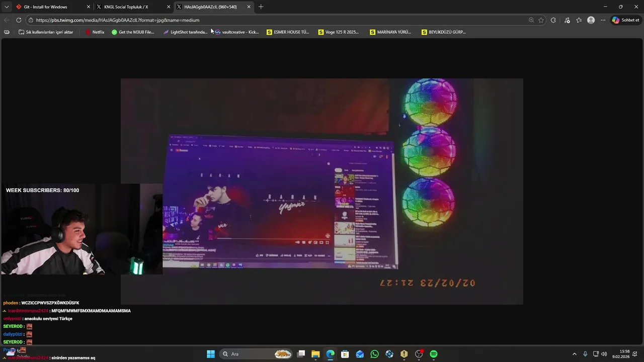Open the red-badged recording app taskbar icon
The height and width of the screenshot is (362, 644).
point(419,354)
